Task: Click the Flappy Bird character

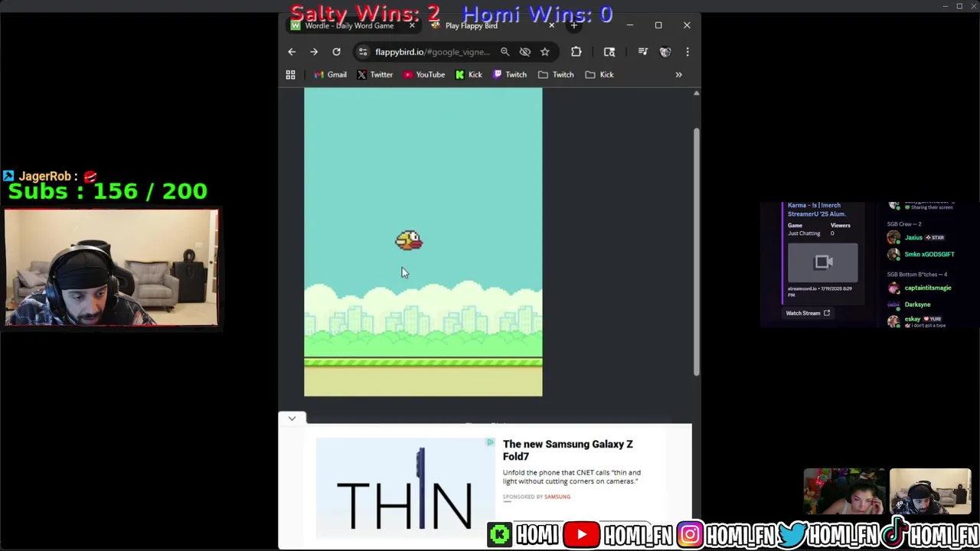Action: tap(409, 240)
